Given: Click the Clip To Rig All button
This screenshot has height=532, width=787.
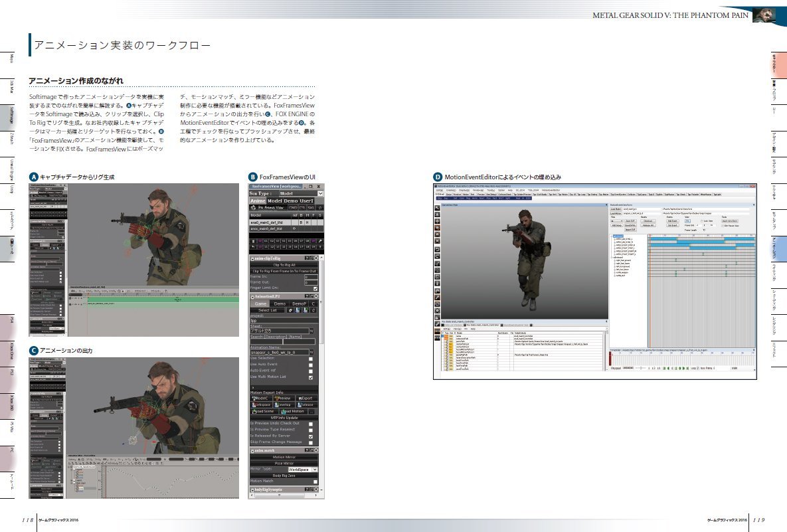Looking at the screenshot, I should 284,264.
